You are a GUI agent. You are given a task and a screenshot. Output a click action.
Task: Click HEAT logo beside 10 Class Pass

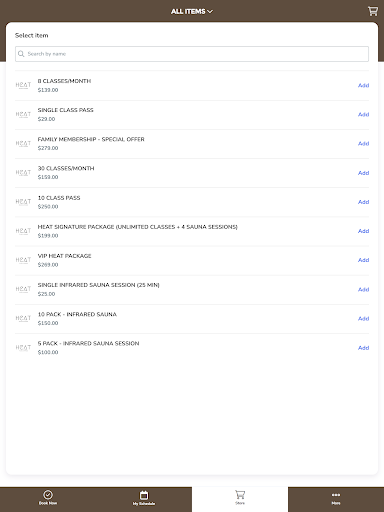point(23,202)
